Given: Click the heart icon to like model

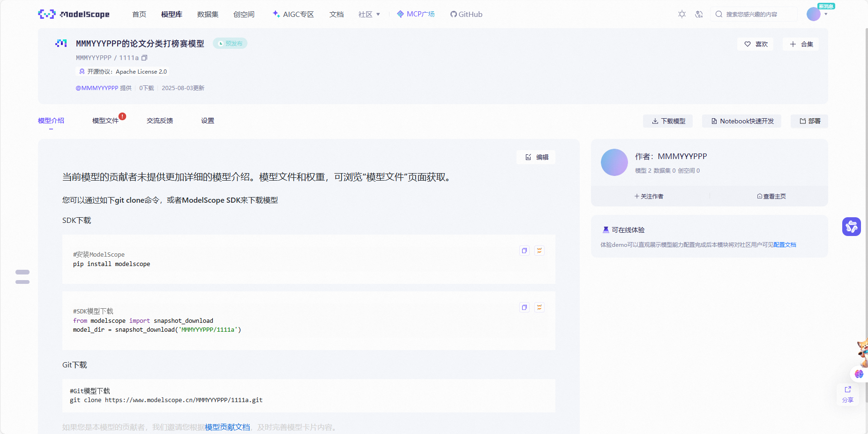Looking at the screenshot, I should coord(748,44).
